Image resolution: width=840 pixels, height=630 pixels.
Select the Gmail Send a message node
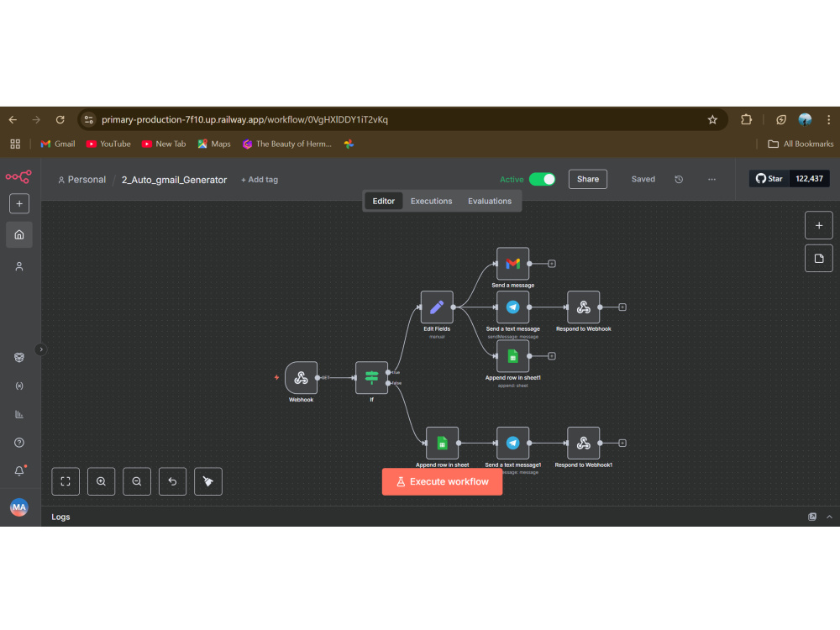pyautogui.click(x=512, y=264)
